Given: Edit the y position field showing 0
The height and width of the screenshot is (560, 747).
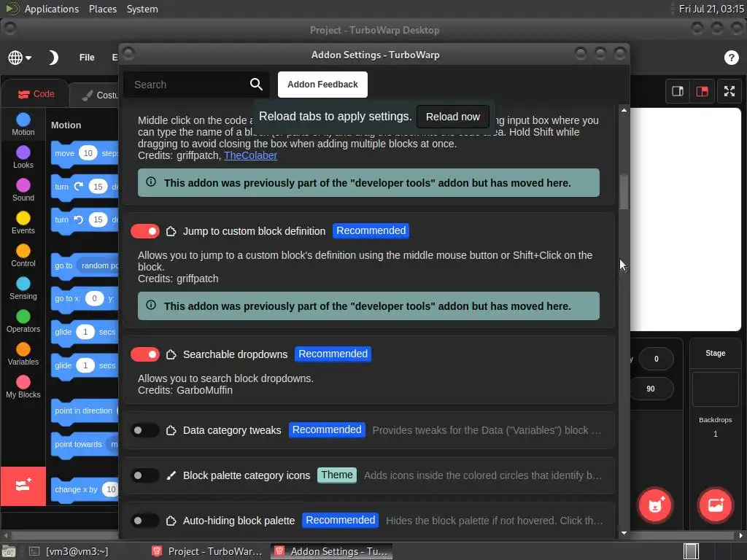Looking at the screenshot, I should (x=656, y=359).
